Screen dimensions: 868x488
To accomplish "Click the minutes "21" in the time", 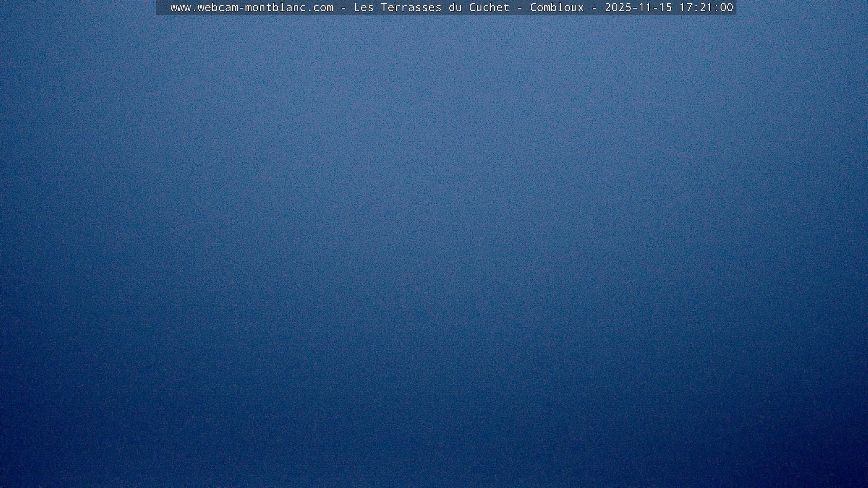I will 706,7.
